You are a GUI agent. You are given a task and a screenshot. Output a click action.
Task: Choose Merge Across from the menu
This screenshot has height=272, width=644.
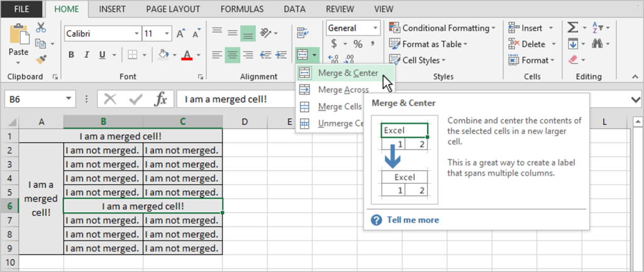click(343, 90)
